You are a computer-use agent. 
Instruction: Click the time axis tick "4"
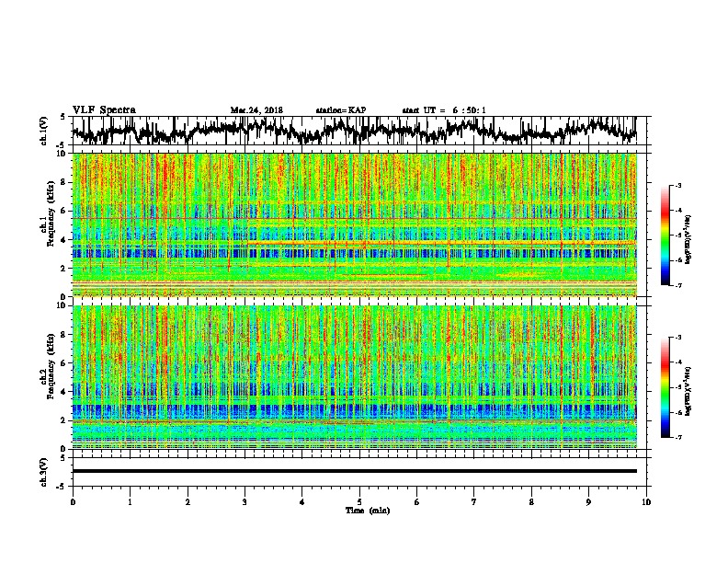tap(302, 502)
